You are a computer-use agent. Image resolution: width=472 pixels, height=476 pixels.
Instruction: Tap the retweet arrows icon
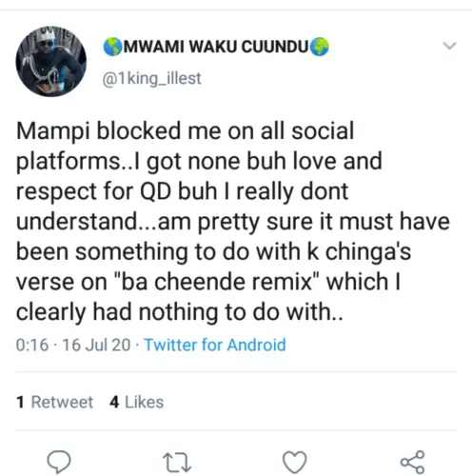pyautogui.click(x=177, y=463)
